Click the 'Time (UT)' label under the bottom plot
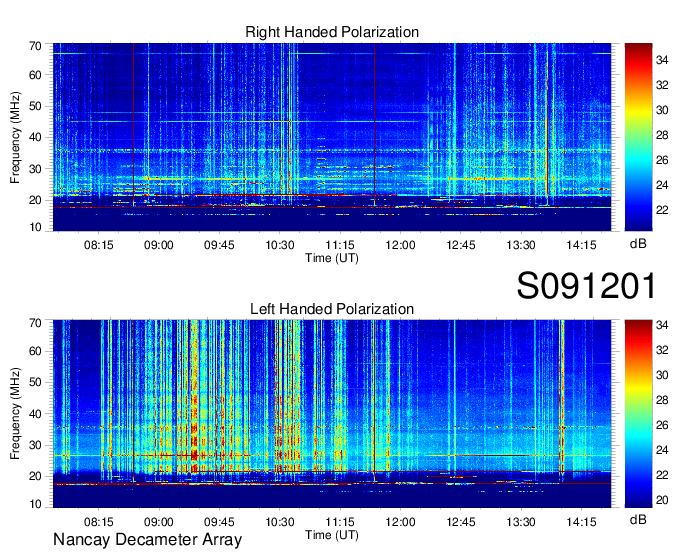This screenshot has height=552, width=680. click(332, 535)
